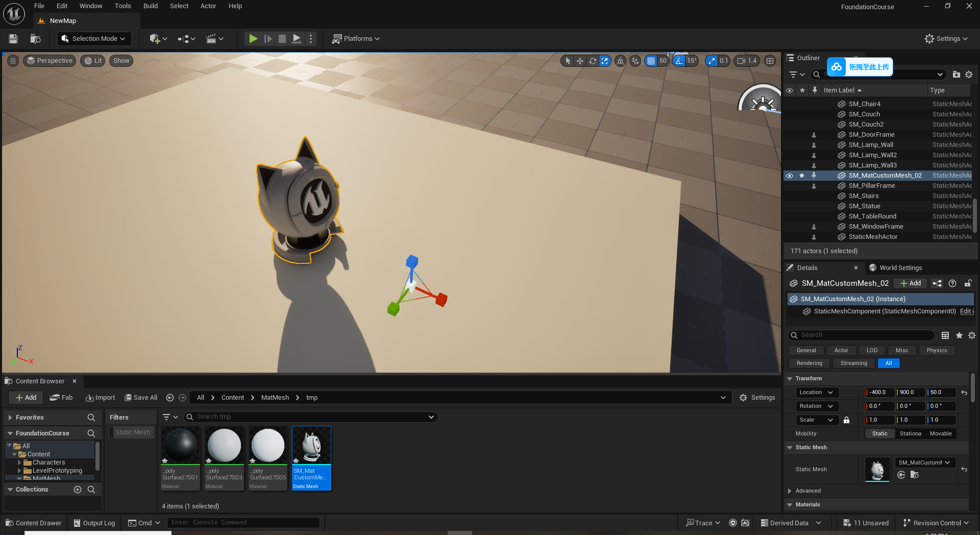This screenshot has height=535, width=980.
Task: Open grid snap value 50
Action: tap(663, 61)
